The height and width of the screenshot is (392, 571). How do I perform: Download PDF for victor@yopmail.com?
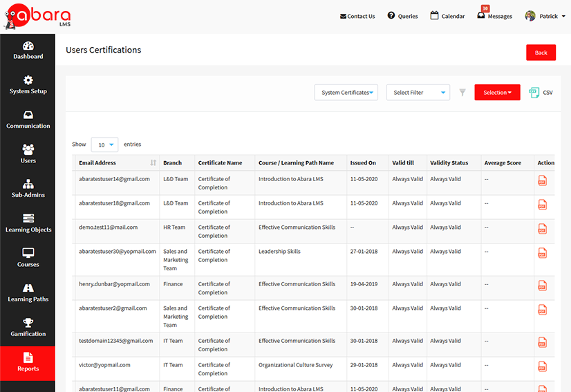pyautogui.click(x=542, y=366)
